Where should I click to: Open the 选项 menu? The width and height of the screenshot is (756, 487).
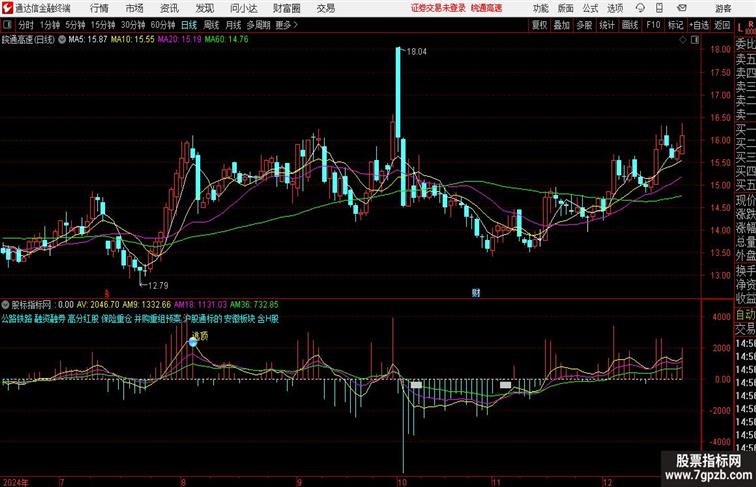[615, 8]
